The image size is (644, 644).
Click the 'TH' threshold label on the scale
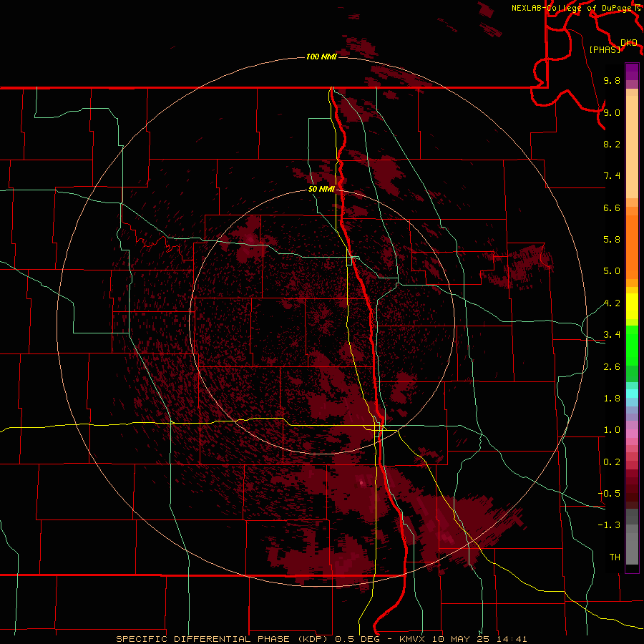coord(615,557)
